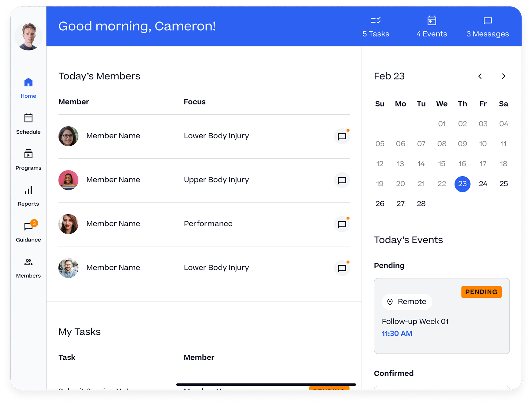
Task: Select date 25 in the calendar
Action: 504,184
